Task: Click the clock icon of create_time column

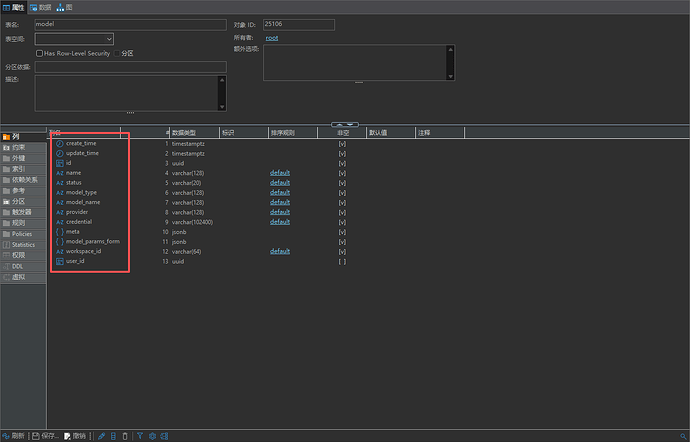Action: click(60, 144)
